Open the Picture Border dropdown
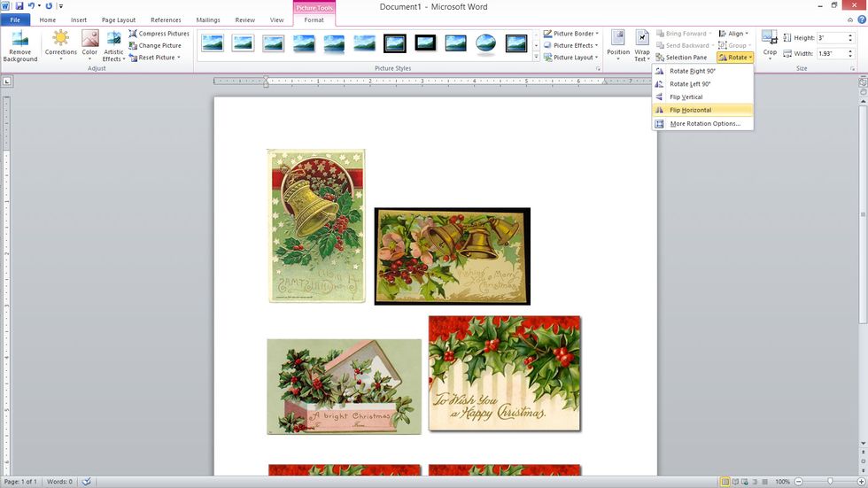 570,34
